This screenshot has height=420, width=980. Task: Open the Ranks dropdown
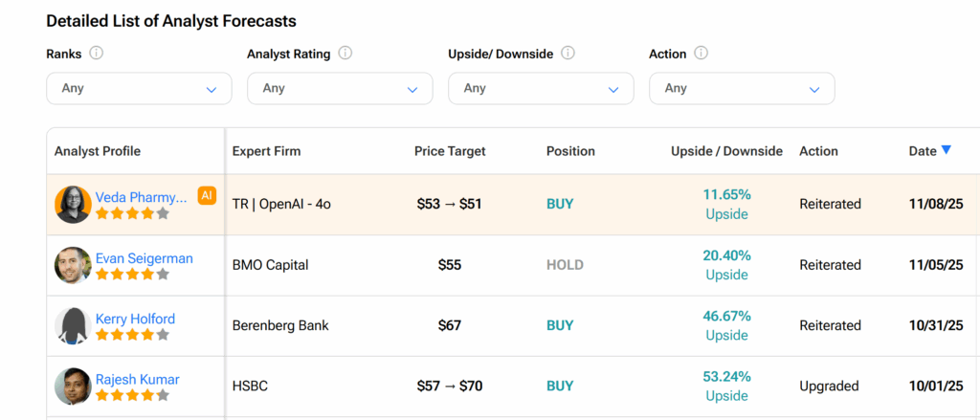[x=139, y=88]
